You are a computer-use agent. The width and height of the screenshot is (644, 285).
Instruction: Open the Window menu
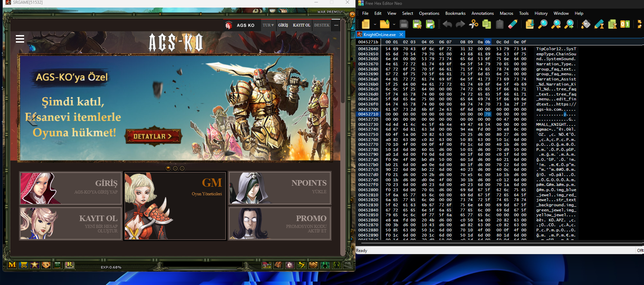[561, 13]
